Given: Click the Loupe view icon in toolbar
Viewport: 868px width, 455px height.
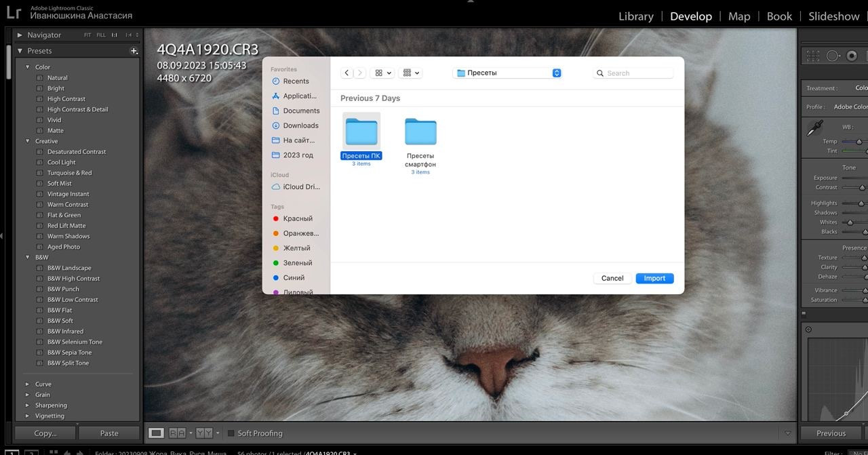Looking at the screenshot, I should click(156, 433).
